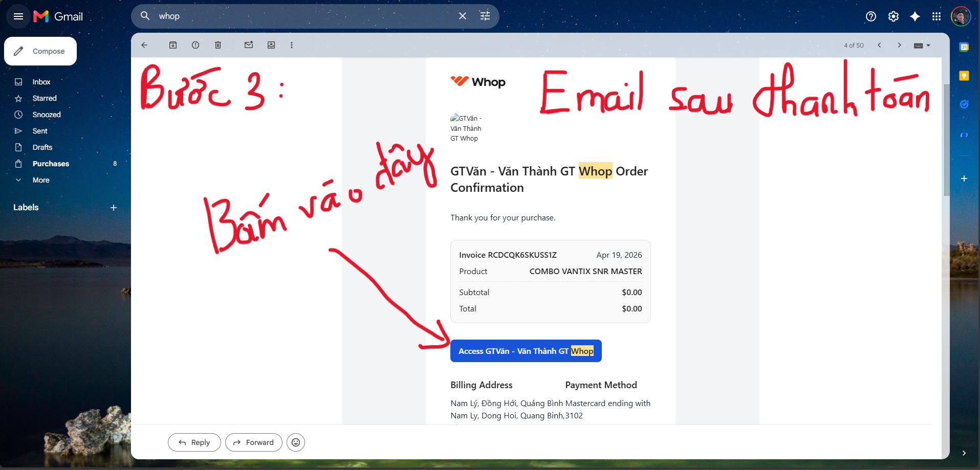Collapse the side panel with chevron
The width and height of the screenshot is (980, 470).
click(x=964, y=453)
